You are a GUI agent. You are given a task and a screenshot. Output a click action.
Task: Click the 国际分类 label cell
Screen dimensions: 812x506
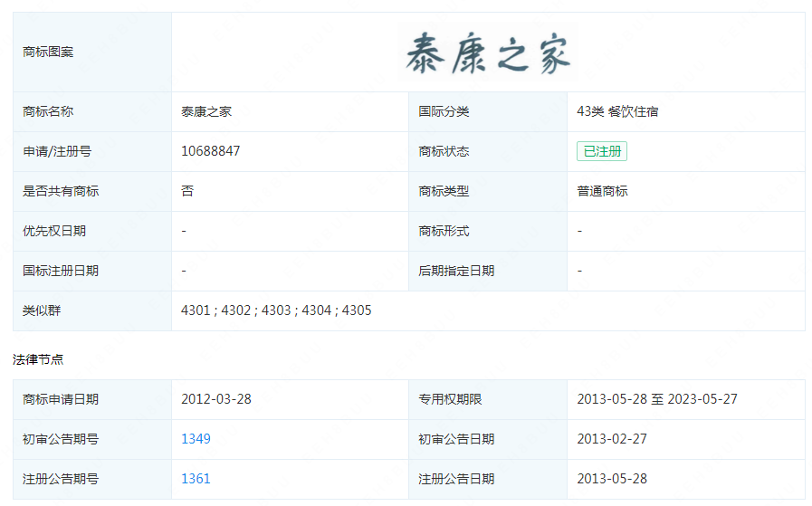point(488,112)
